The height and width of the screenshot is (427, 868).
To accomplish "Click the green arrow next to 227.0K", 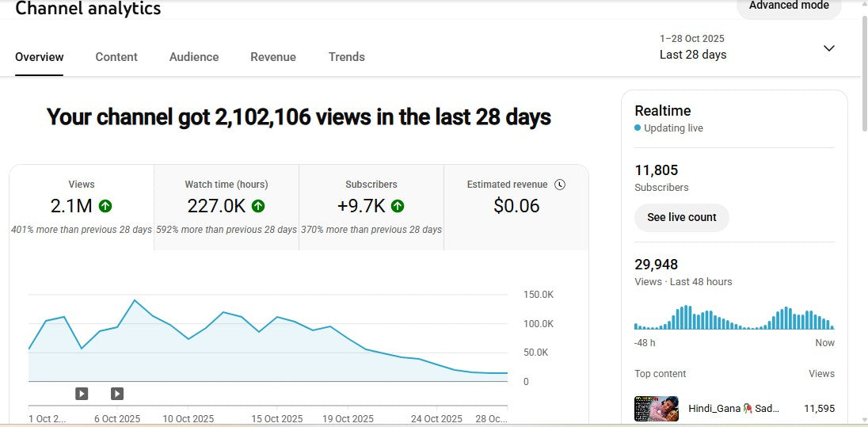I will coord(258,206).
